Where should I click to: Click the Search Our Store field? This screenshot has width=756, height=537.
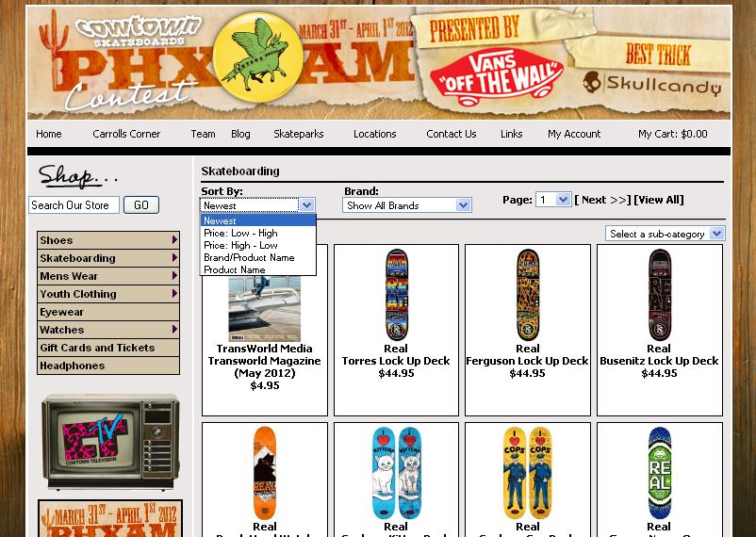pyautogui.click(x=74, y=205)
